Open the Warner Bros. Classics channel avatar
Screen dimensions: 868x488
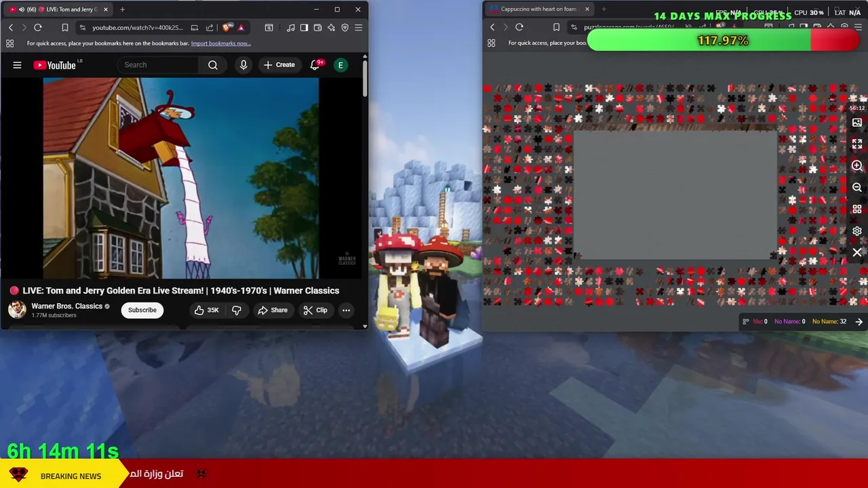click(17, 310)
